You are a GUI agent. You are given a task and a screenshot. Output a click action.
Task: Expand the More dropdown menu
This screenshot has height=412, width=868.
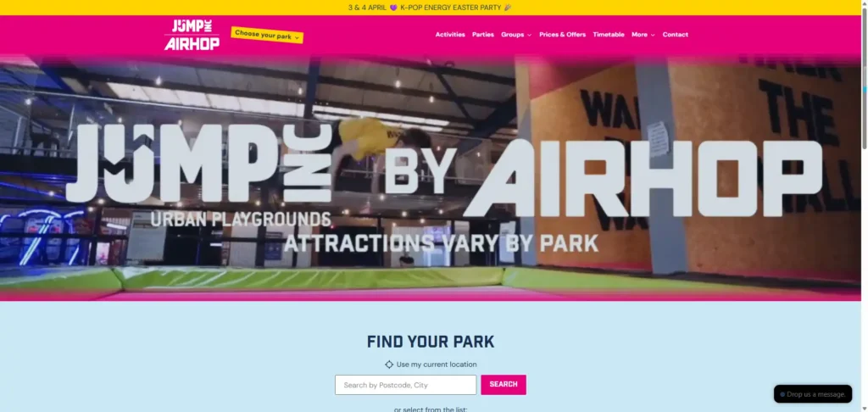643,34
